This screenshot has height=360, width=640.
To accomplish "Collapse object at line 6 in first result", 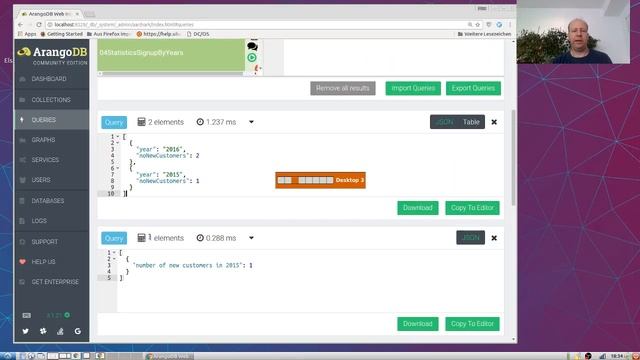I will 118,168.
